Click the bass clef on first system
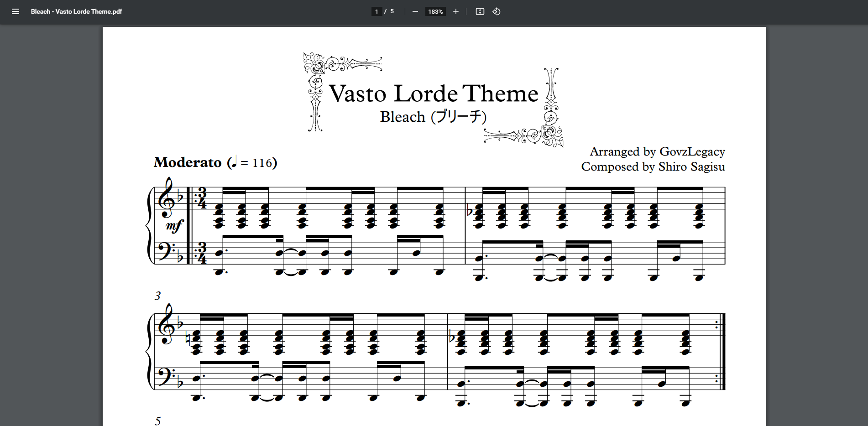This screenshot has width=868, height=426. pos(165,251)
